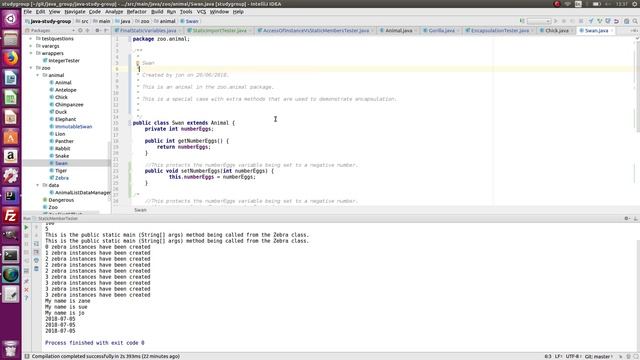Click the editor vertical scrollbar

pyautogui.click(x=638, y=86)
